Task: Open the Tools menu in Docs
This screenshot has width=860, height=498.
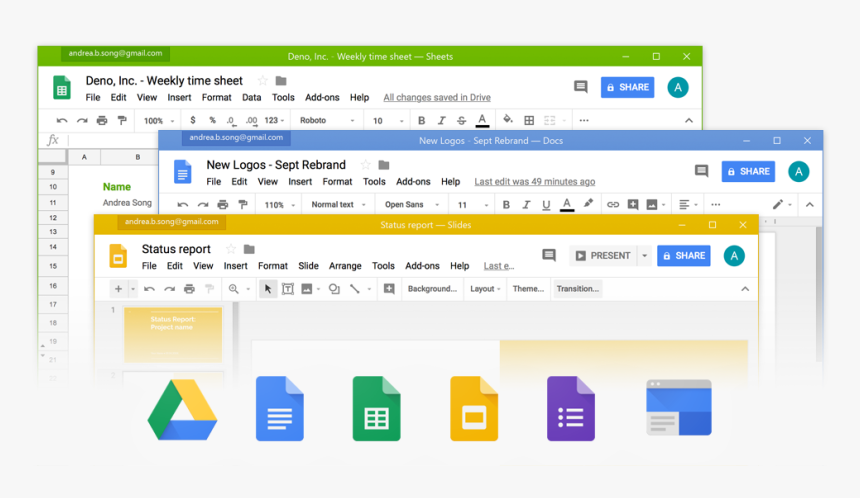Action: coord(374,182)
